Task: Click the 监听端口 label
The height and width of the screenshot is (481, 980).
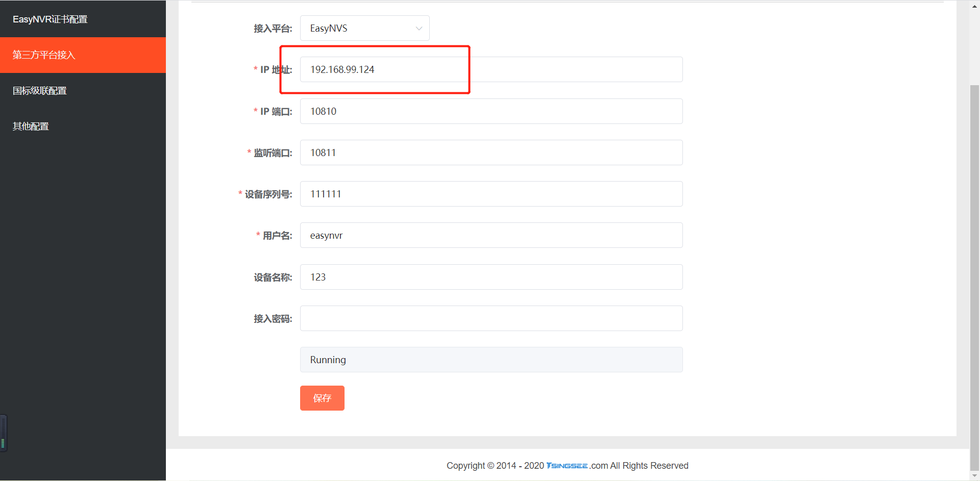Action: click(273, 153)
